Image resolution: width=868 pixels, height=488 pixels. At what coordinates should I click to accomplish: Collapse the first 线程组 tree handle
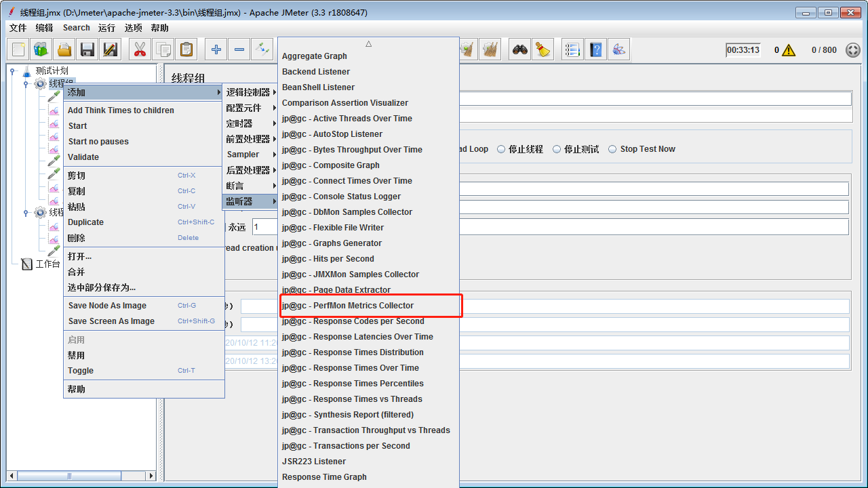pos(26,83)
